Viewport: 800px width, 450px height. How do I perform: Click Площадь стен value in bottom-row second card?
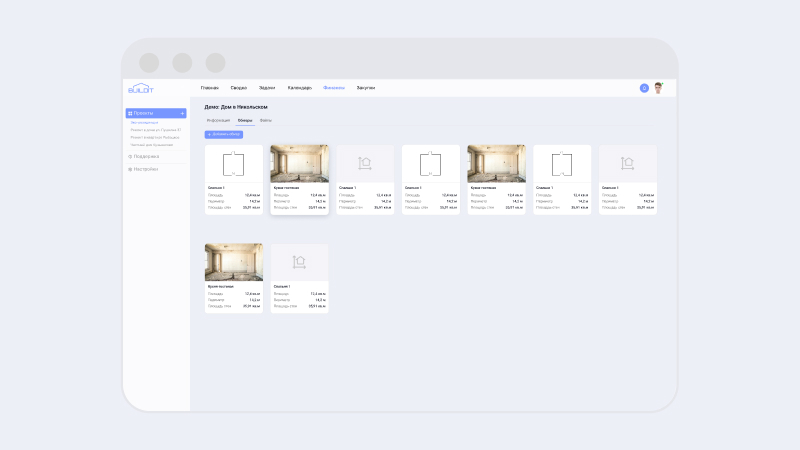click(317, 307)
